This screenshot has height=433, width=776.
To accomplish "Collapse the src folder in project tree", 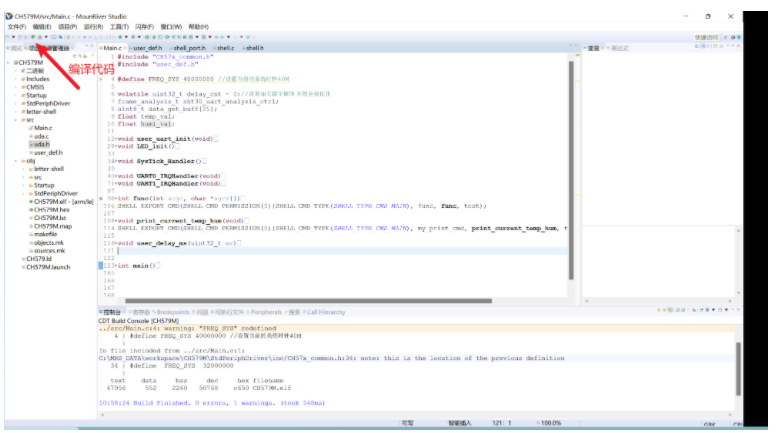I will 21,120.
